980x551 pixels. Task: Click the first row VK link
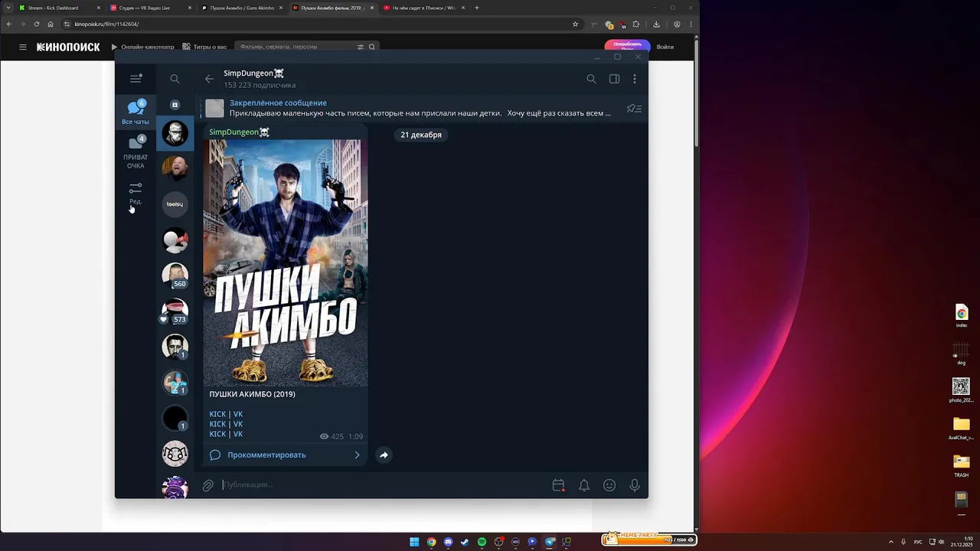click(x=238, y=414)
